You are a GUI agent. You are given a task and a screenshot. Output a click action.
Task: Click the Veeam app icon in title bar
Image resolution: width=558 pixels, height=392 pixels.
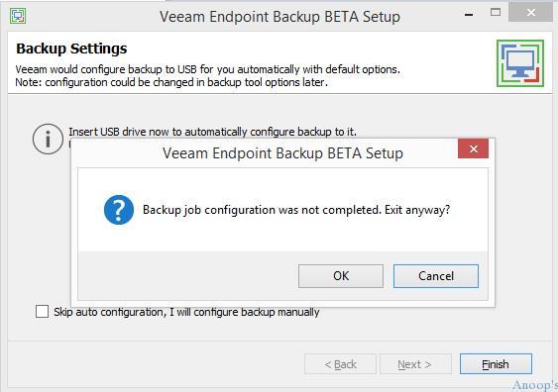pyautogui.click(x=18, y=16)
